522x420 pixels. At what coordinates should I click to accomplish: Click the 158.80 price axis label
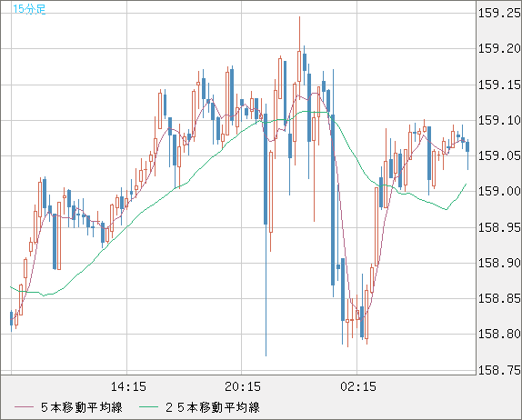[x=499, y=334]
